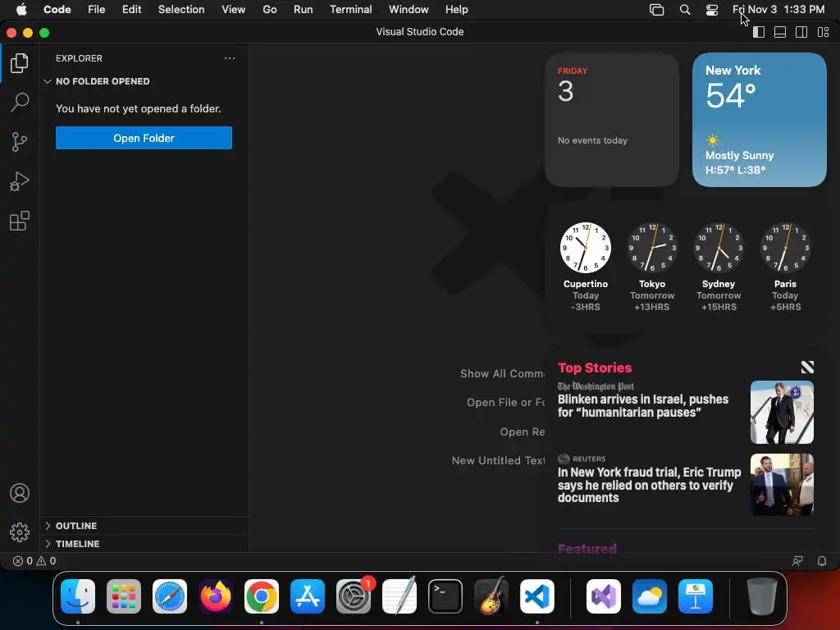This screenshot has height=630, width=840.
Task: Open System Settings from the Dock
Action: (354, 596)
